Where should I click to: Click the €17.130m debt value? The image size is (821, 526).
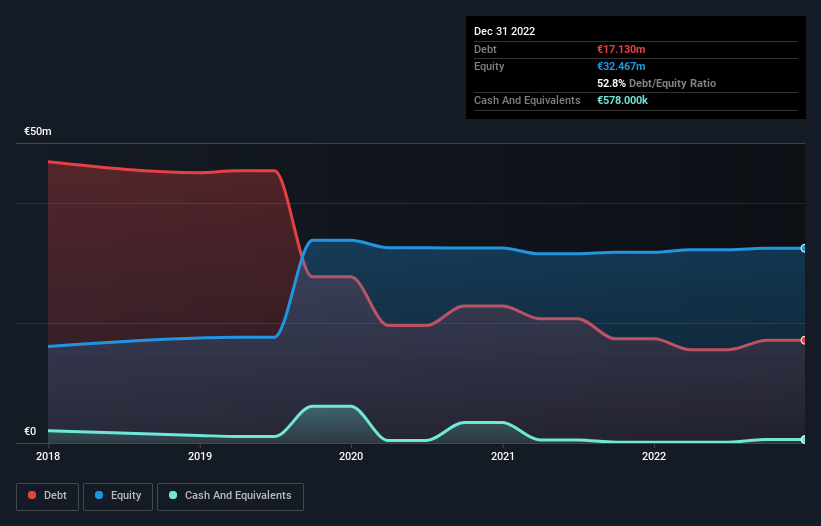click(621, 49)
